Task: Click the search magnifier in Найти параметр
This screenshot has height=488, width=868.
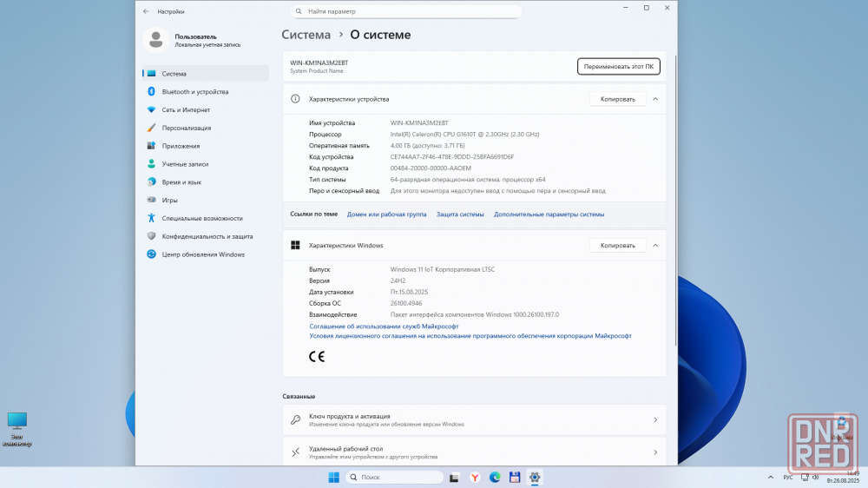Action: 299,11
